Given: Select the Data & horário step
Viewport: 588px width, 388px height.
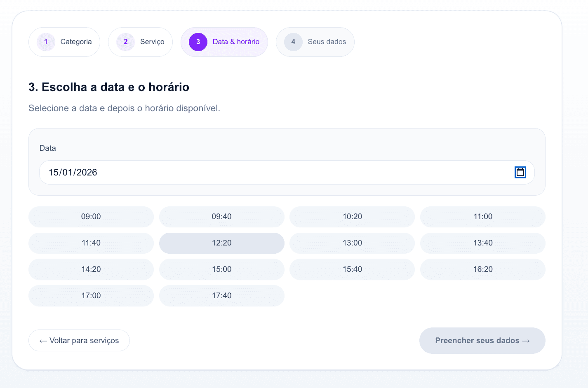Looking at the screenshot, I should click(224, 42).
